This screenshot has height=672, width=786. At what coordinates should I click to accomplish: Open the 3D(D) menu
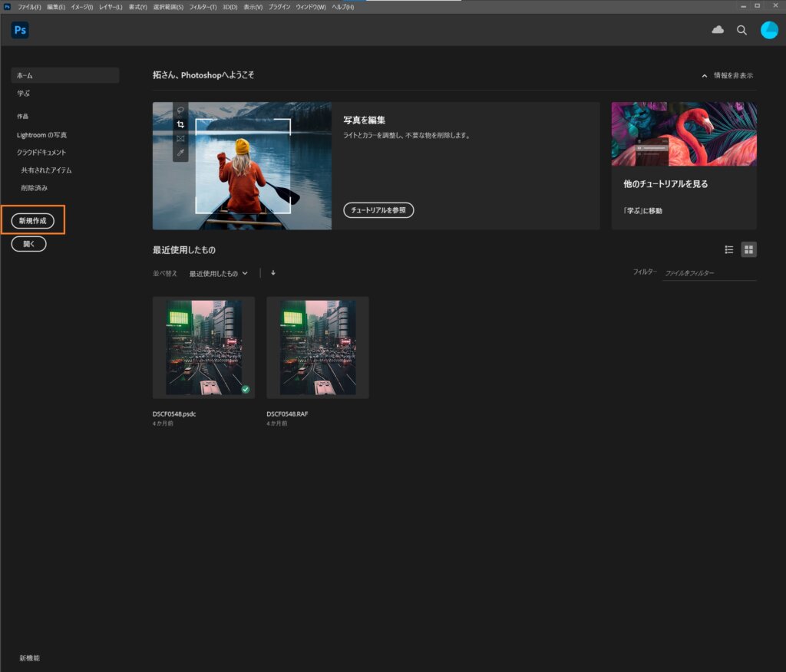tap(230, 7)
